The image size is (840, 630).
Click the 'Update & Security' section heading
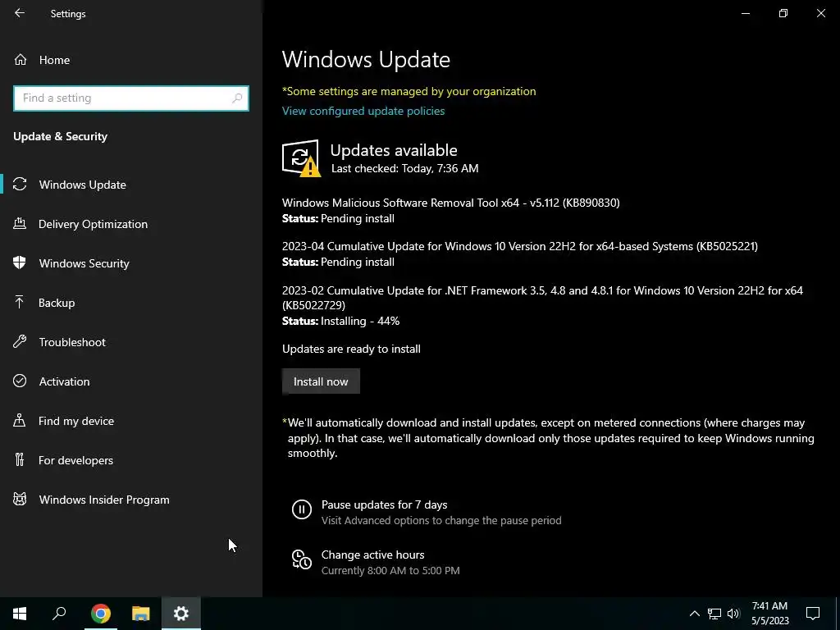pyautogui.click(x=61, y=136)
